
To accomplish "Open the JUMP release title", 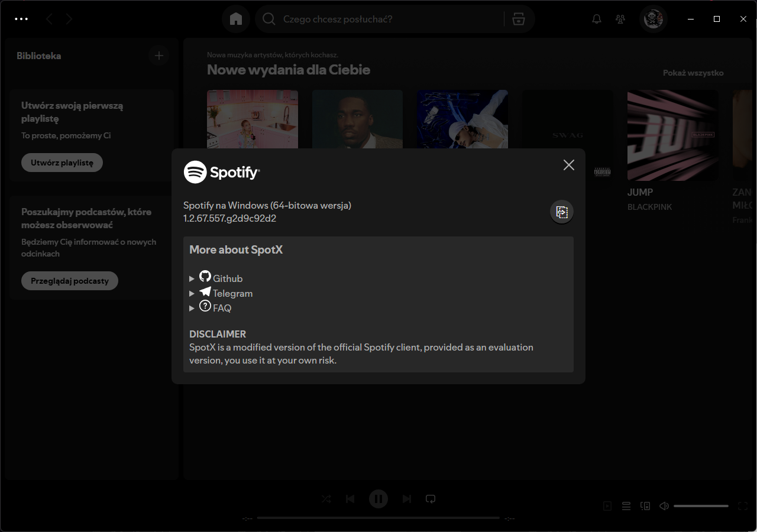I will [x=640, y=192].
